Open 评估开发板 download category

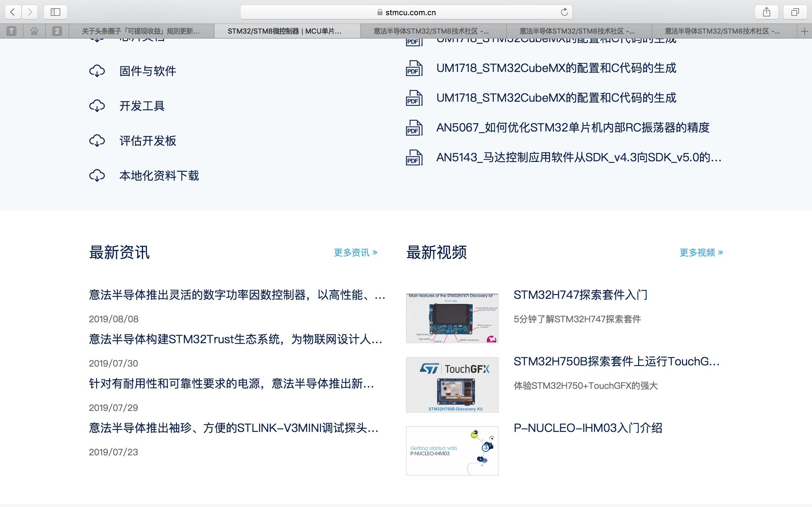pyautogui.click(x=147, y=141)
